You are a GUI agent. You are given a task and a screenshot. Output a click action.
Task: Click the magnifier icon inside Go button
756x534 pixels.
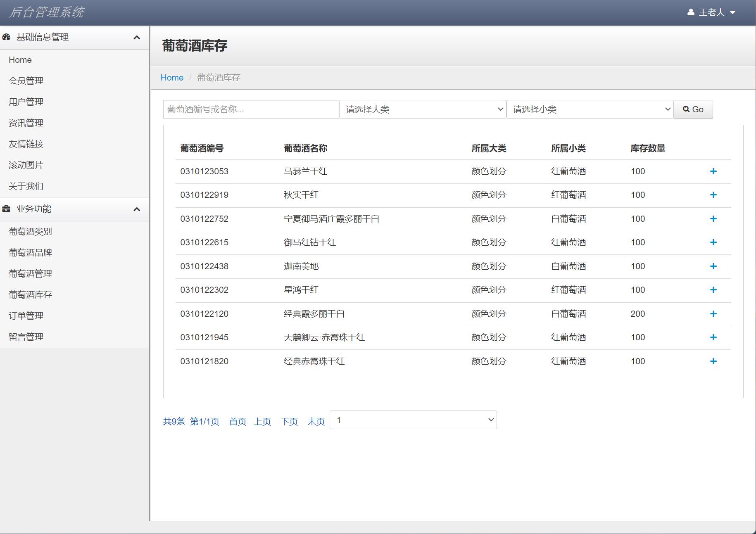[x=686, y=109]
